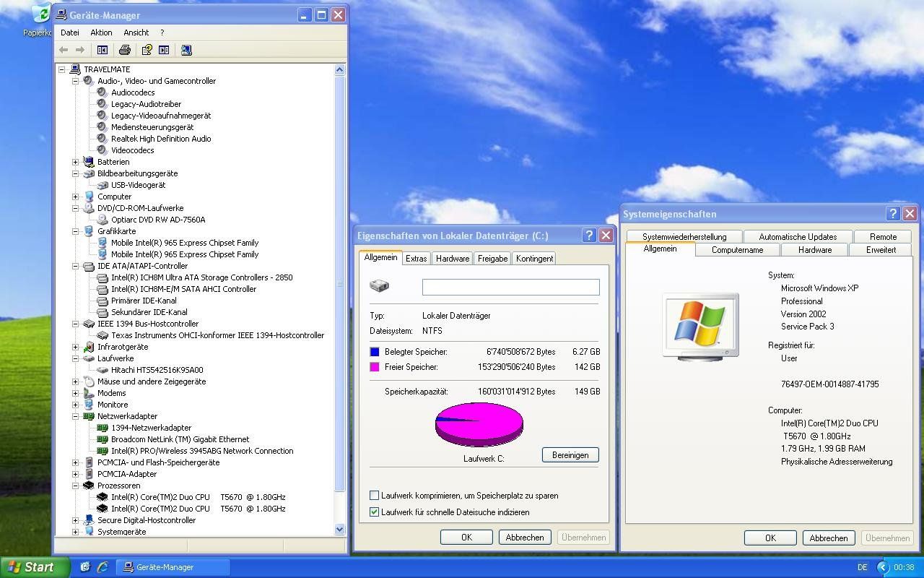Collapse the Netzwerkadapter node
924x578 pixels.
[x=75, y=416]
